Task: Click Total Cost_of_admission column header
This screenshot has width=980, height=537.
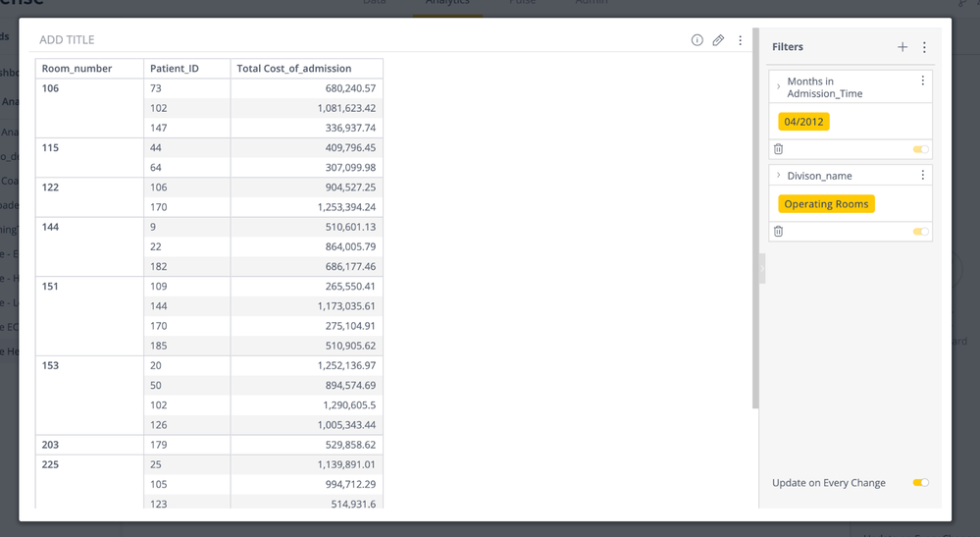Action: (294, 69)
